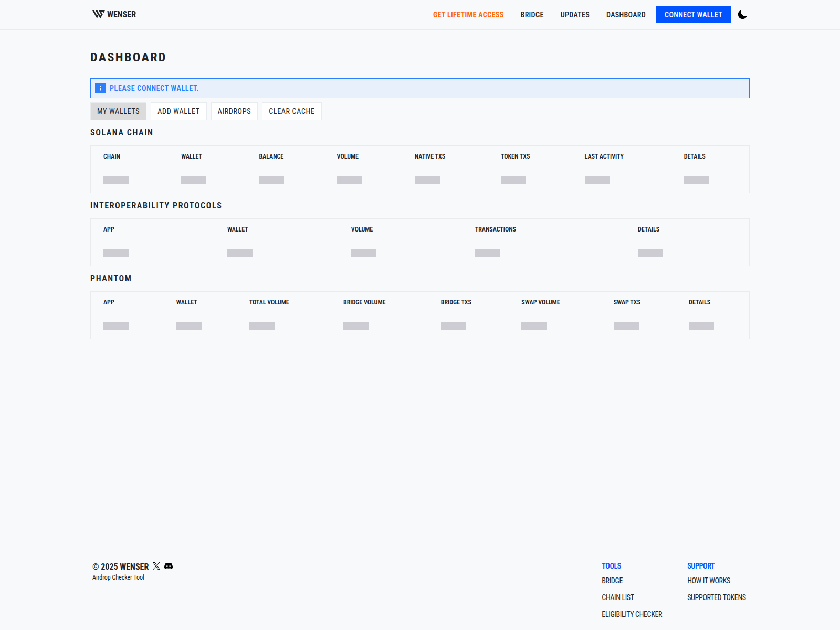The height and width of the screenshot is (630, 840).
Task: Click the Solana Chain section heading
Action: [122, 132]
